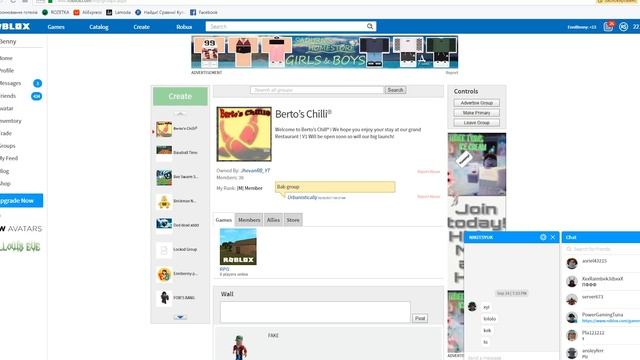Open the Catalog menu in top navigation

point(99,27)
